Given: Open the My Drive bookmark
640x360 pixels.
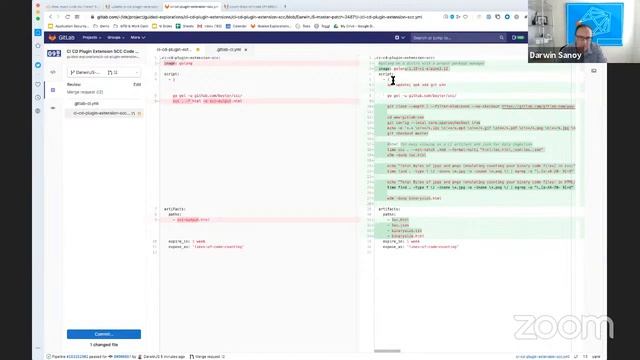Looking at the screenshot, I should click(353, 26).
